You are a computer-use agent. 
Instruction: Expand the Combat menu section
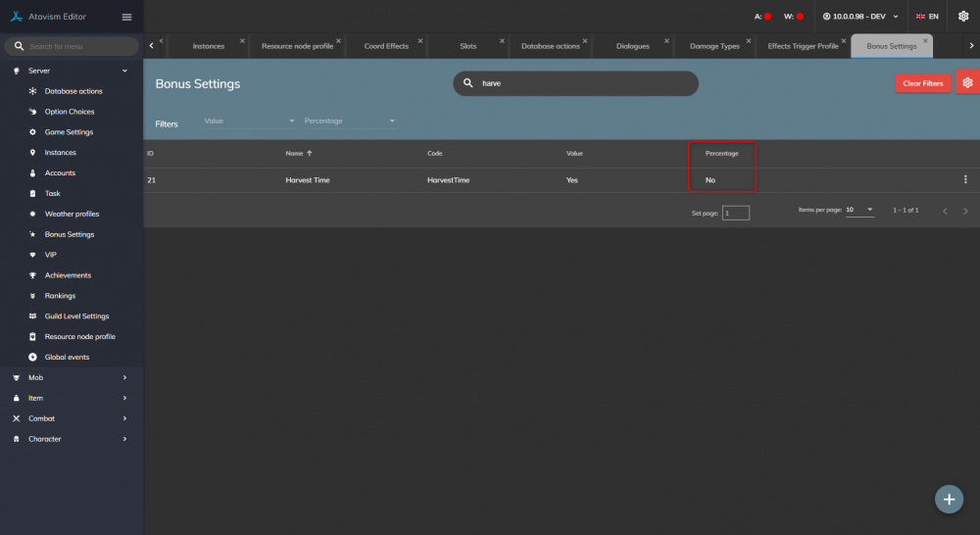point(69,418)
